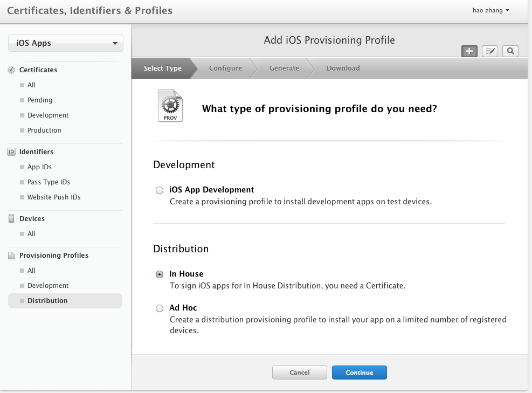Viewport: 532px width, 393px height.
Task: Select the iOS App Development radio button
Action: (x=160, y=190)
